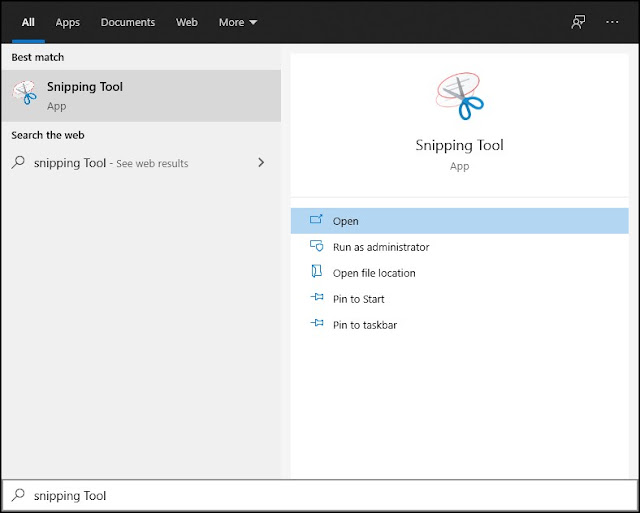Click the Best match heading
Image resolution: width=640 pixels, height=513 pixels.
(38, 57)
